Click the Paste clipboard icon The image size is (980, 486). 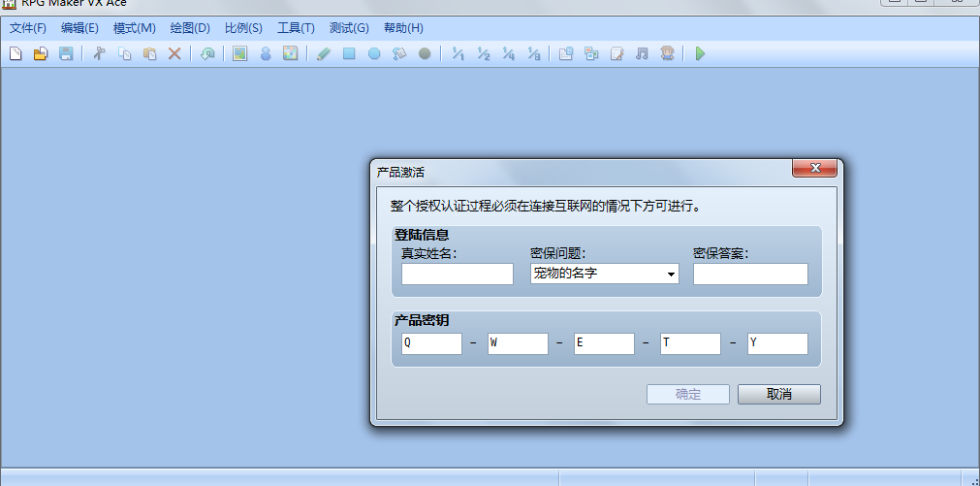[149, 53]
